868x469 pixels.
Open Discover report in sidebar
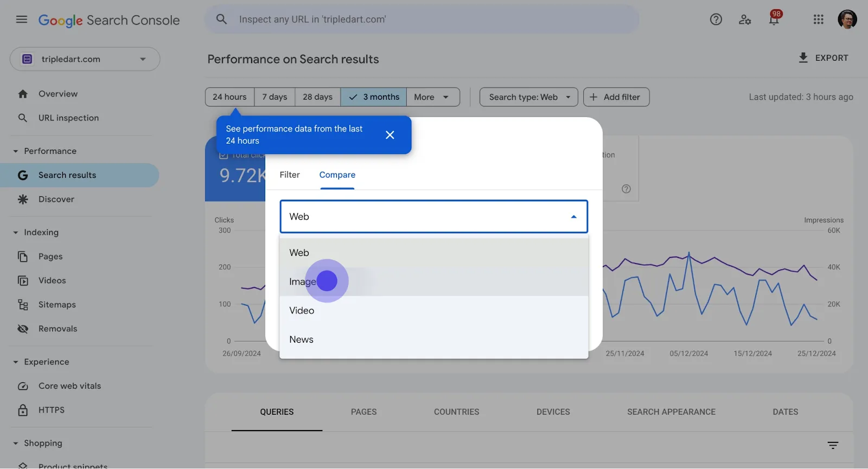tap(56, 199)
